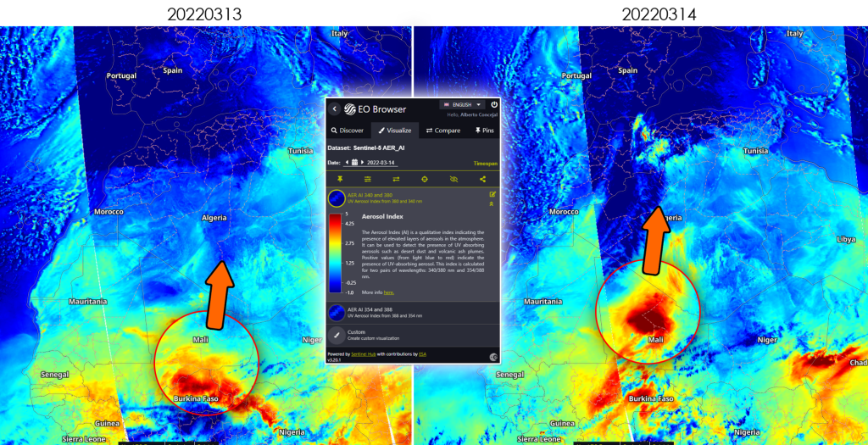
Task: Switch to the Compare tab
Action: [x=442, y=131]
